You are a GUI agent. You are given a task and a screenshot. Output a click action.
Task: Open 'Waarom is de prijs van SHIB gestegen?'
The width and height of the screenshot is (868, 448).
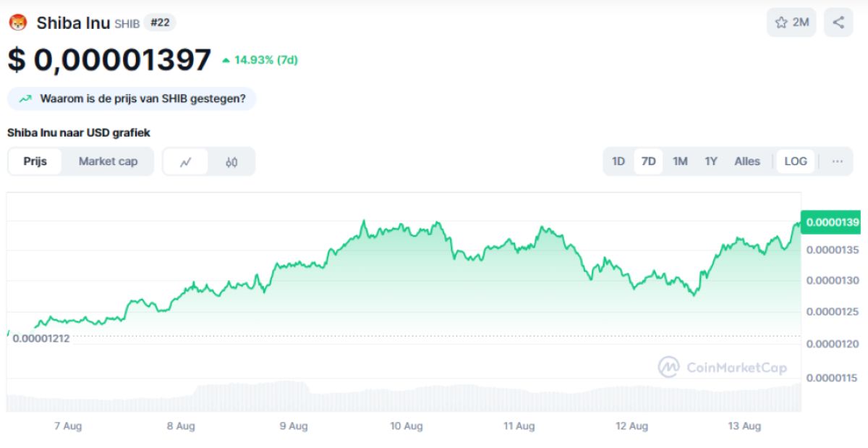pos(132,98)
